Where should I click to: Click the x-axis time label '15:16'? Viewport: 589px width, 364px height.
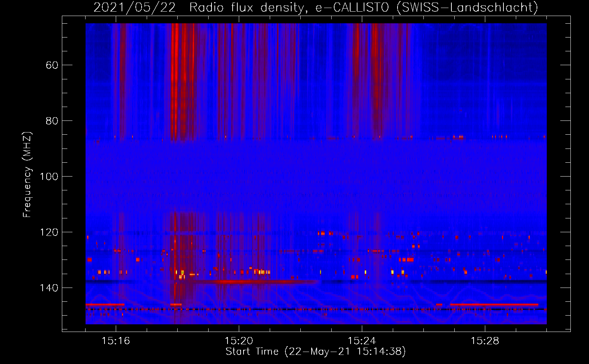click(x=116, y=341)
